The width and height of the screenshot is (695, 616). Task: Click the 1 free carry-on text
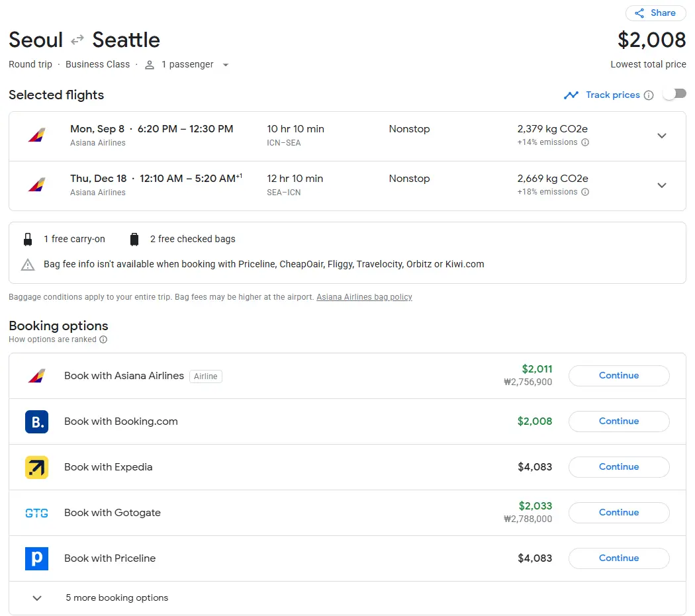(74, 239)
